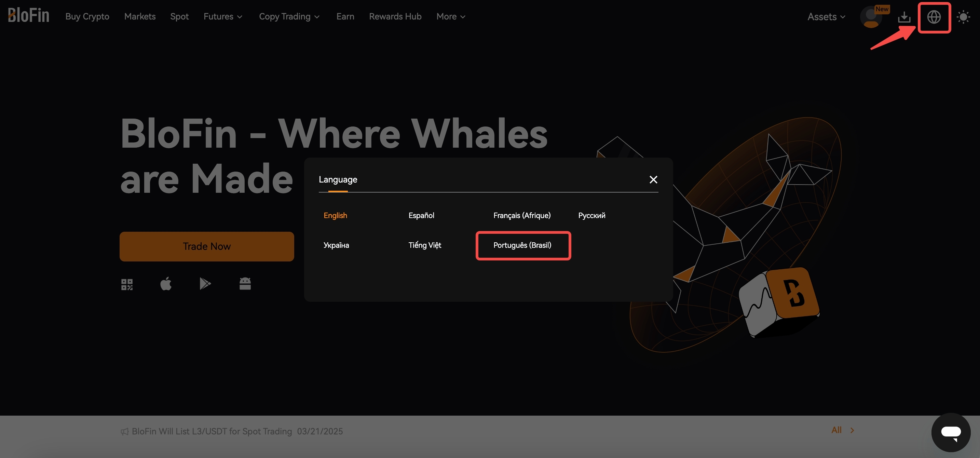The image size is (980, 458).
Task: Expand the Copy Trading dropdown
Action: pyautogui.click(x=289, y=16)
